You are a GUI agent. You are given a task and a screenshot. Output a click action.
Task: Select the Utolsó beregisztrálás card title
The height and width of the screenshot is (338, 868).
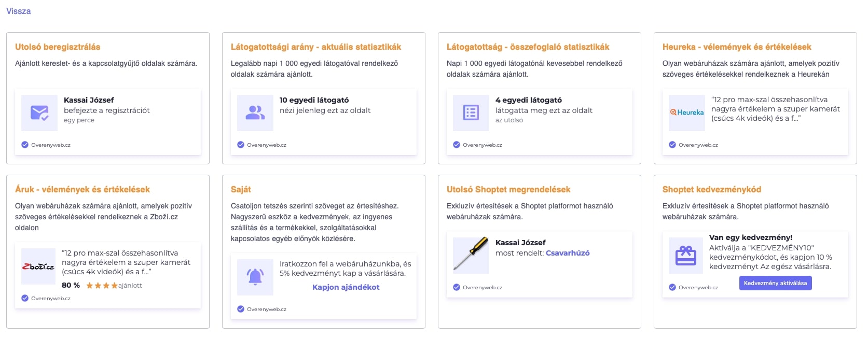pos(58,47)
